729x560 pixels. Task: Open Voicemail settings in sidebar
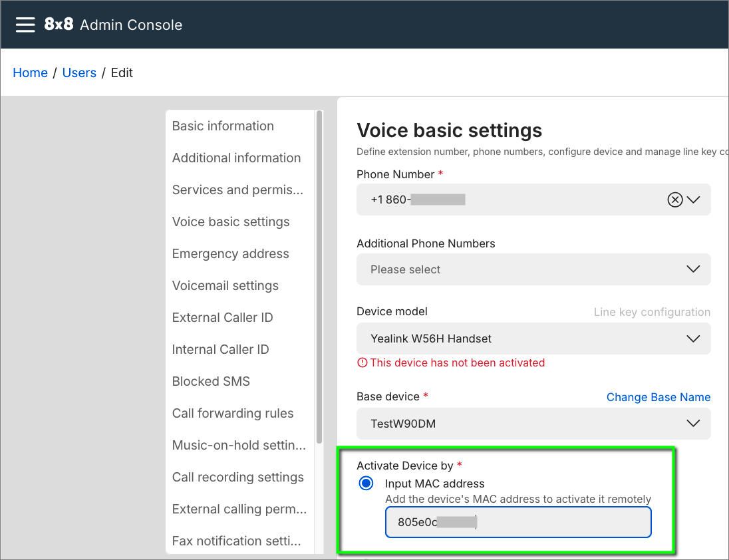225,285
